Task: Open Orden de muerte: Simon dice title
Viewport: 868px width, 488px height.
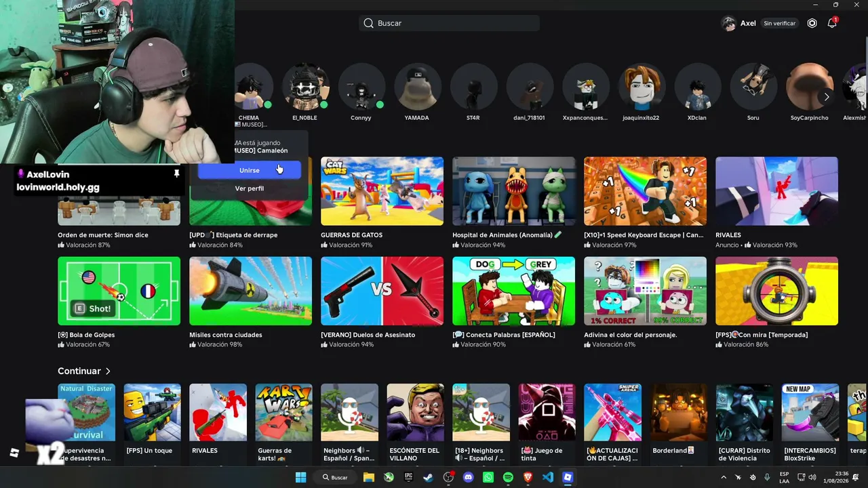Action: point(103,235)
